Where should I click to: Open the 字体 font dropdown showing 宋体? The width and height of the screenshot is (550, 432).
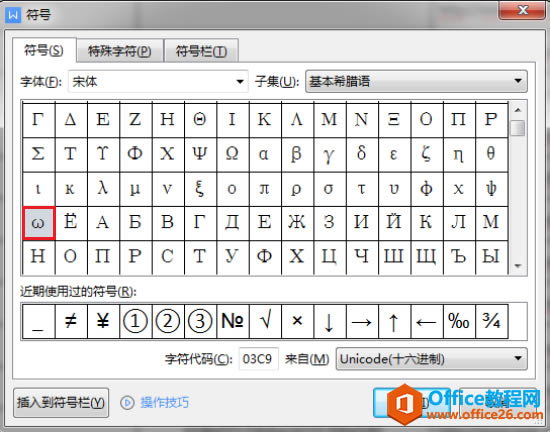coord(158,82)
